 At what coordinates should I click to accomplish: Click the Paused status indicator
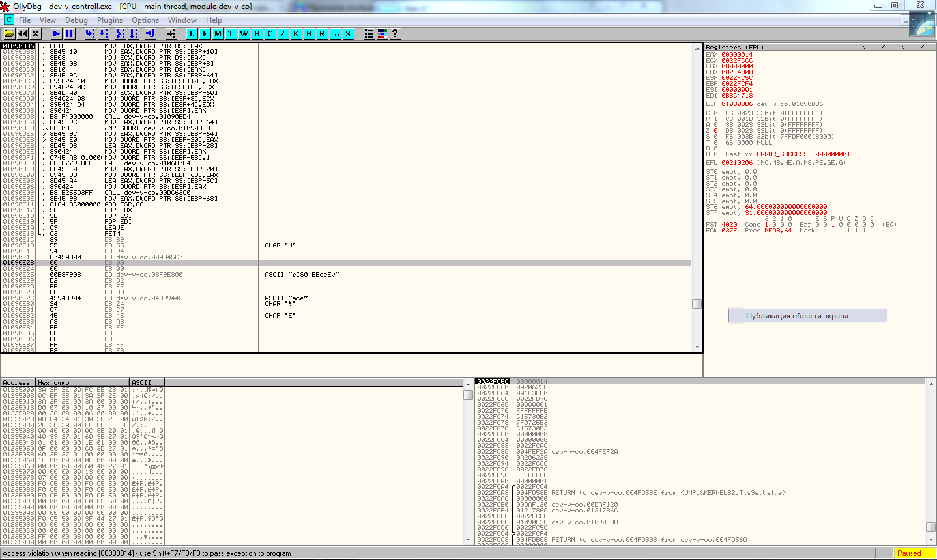coord(914,553)
